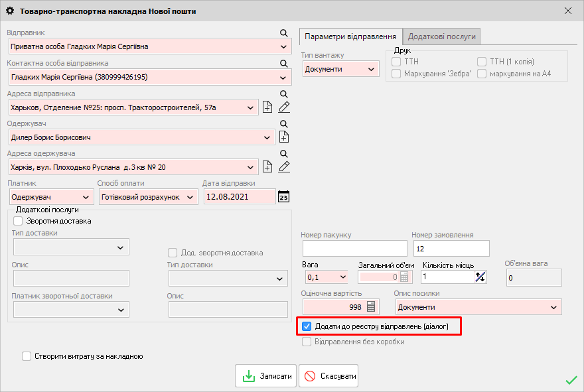The width and height of the screenshot is (584, 392).
Task: Click the Номер пакунку input field
Action: [x=354, y=249]
